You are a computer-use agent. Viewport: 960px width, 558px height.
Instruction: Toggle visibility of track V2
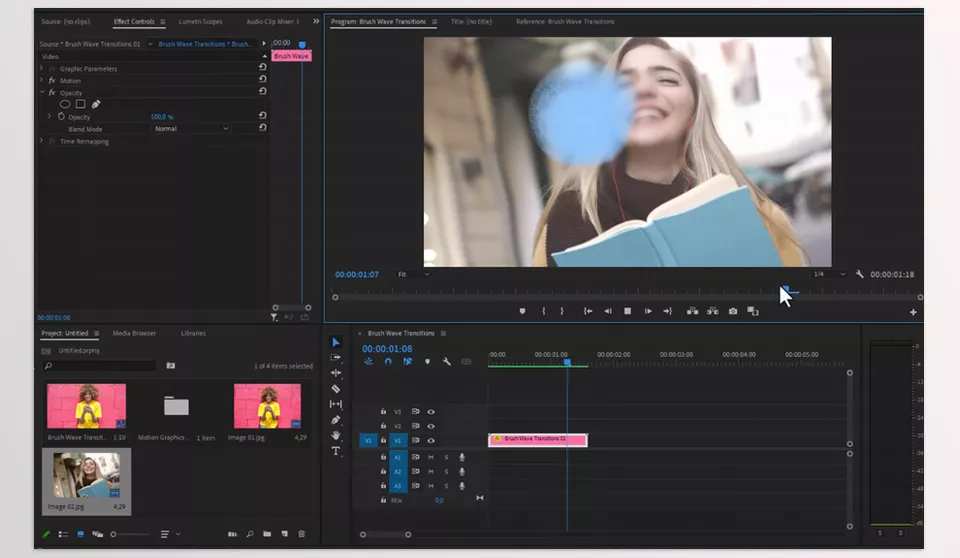coord(431,426)
